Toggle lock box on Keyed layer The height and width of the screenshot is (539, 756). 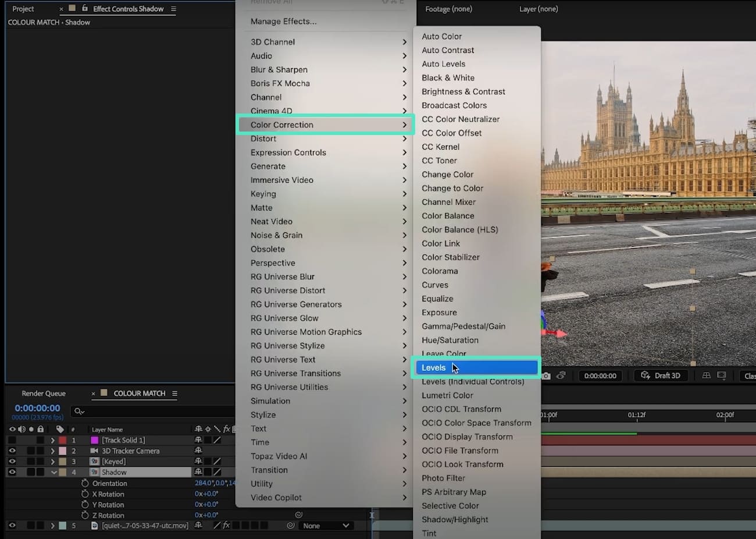40,462
